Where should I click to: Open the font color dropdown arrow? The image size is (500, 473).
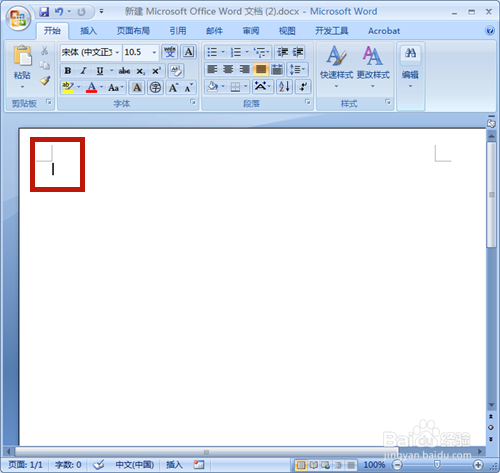[101, 87]
